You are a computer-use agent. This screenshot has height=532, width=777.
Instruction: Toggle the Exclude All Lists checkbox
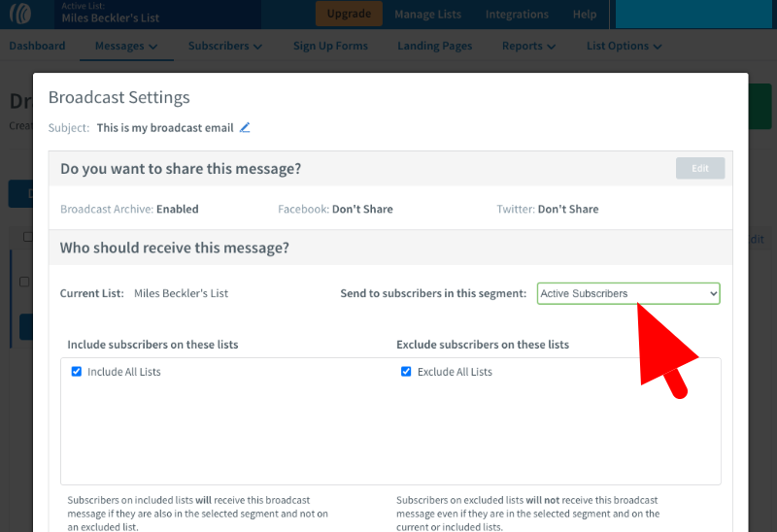pyautogui.click(x=406, y=372)
